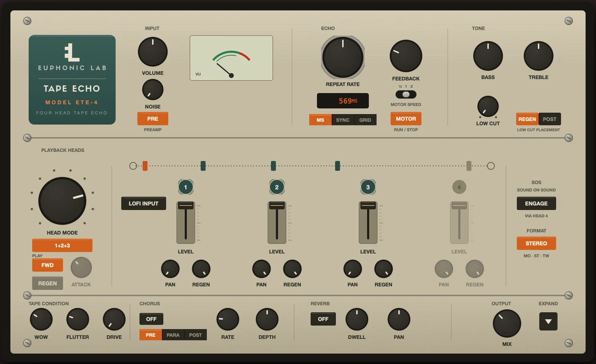Click the head 1 LEVEL fader
Screen dimensions: 596x364
tap(186, 223)
